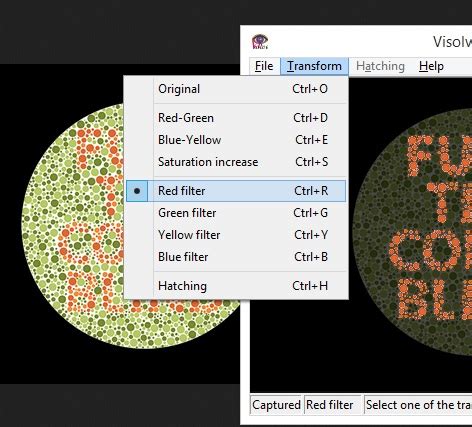Click the Red filter status bar field

(333, 405)
